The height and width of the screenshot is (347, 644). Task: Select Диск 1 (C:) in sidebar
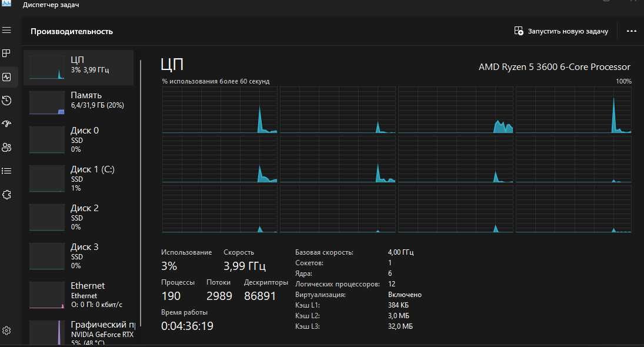[x=78, y=179]
